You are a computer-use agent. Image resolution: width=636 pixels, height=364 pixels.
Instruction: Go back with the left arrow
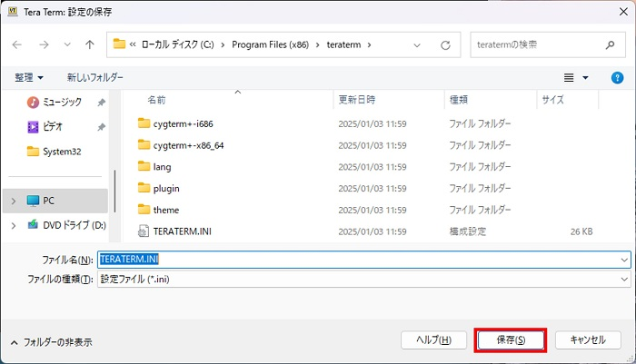tap(17, 44)
